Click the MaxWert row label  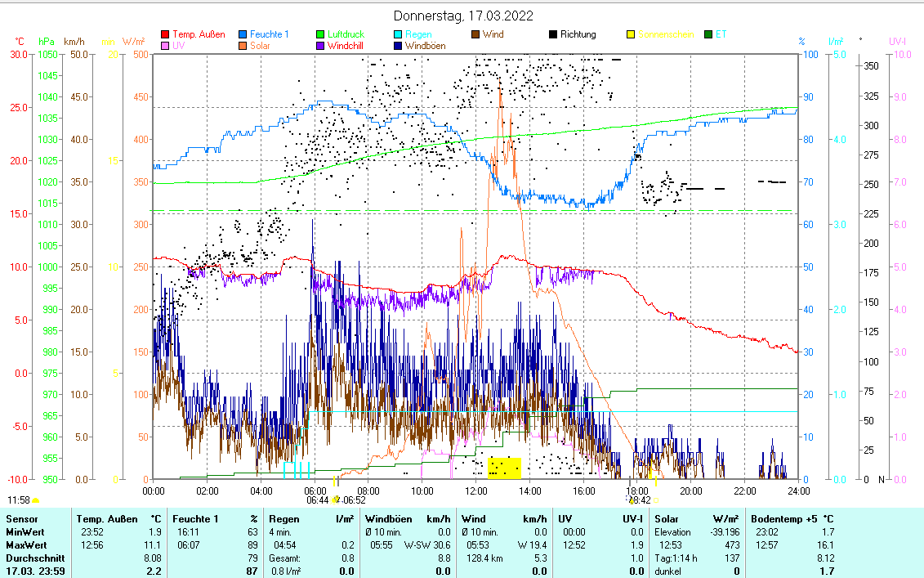click(26, 545)
